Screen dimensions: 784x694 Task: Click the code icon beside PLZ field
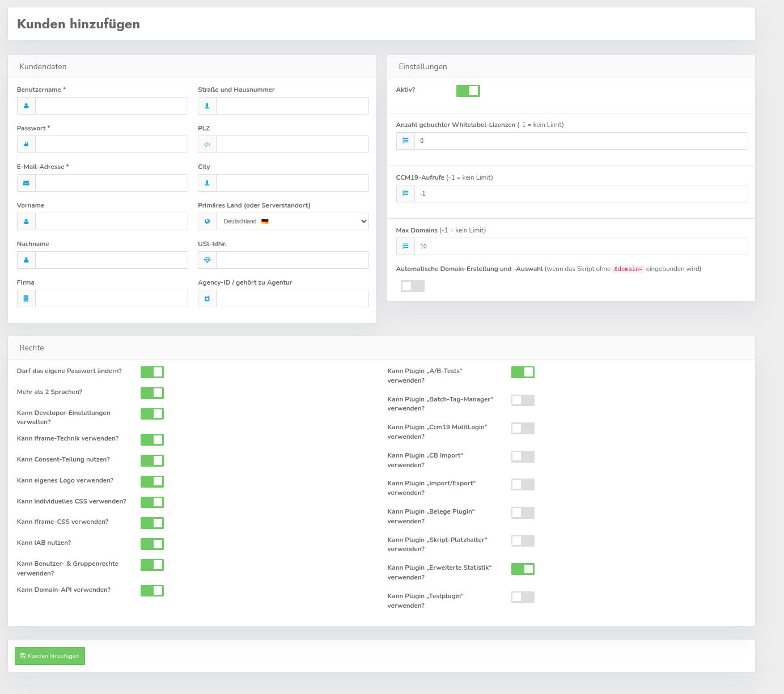point(207,145)
